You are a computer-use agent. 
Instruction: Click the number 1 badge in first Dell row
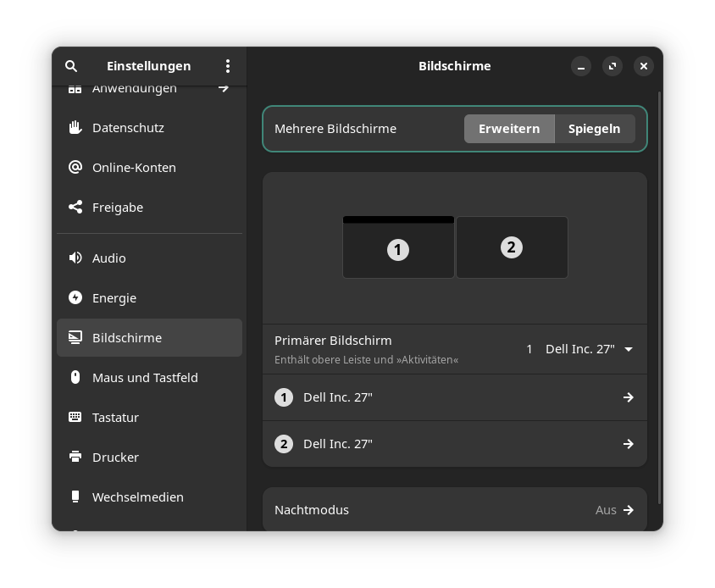click(x=284, y=397)
